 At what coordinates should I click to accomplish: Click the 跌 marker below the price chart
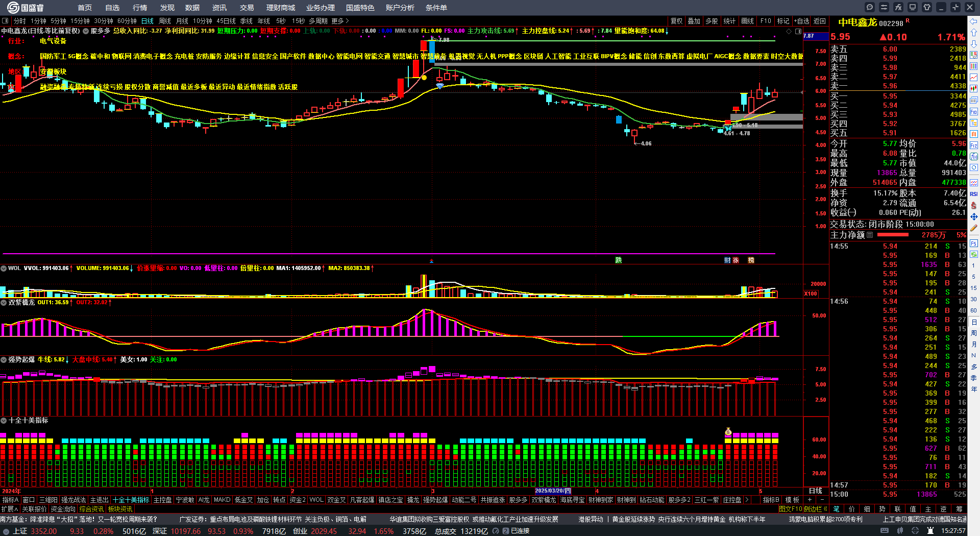pos(618,260)
